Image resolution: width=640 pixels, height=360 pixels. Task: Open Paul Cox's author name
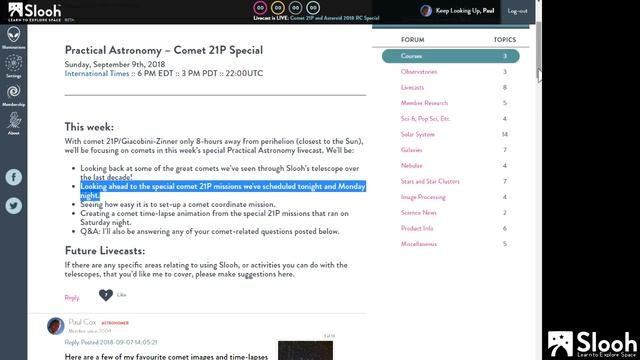(x=82, y=322)
